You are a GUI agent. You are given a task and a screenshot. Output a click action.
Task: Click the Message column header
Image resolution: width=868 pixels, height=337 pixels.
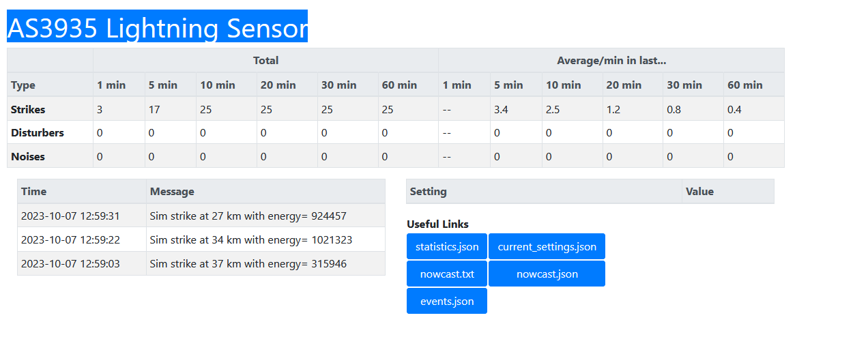point(265,191)
